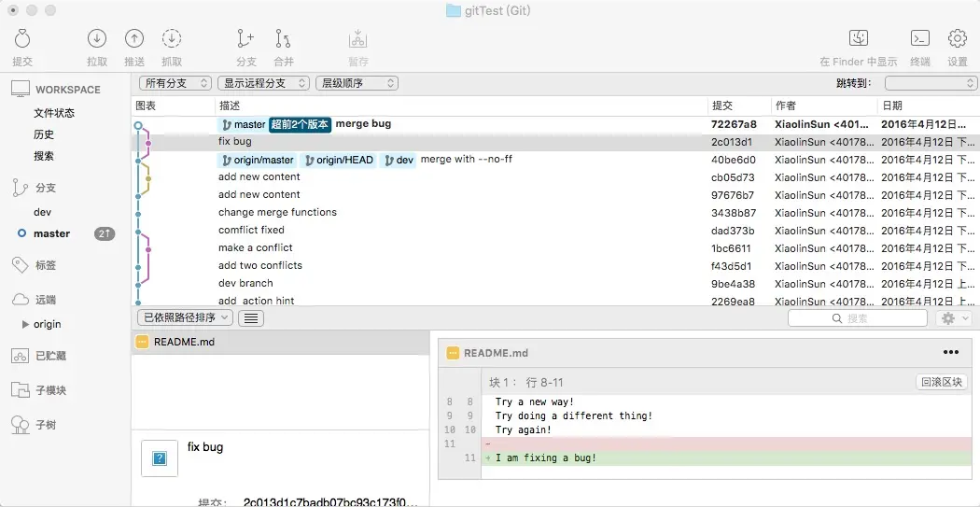Click the search (搜索) input field

857,318
